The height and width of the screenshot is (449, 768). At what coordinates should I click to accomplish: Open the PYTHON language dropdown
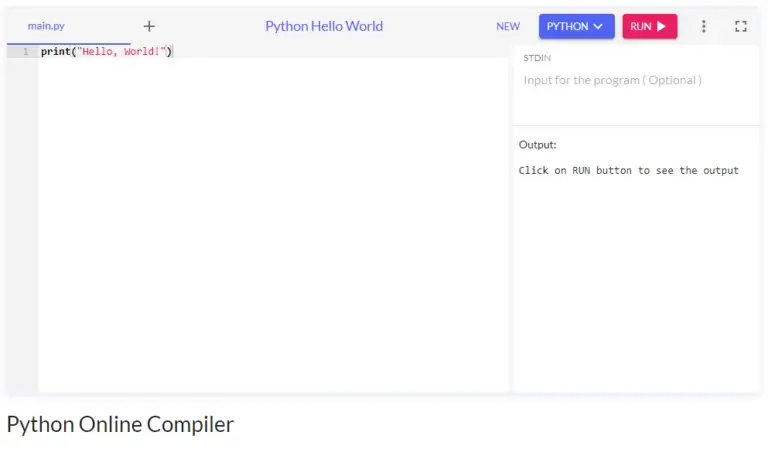tap(575, 26)
